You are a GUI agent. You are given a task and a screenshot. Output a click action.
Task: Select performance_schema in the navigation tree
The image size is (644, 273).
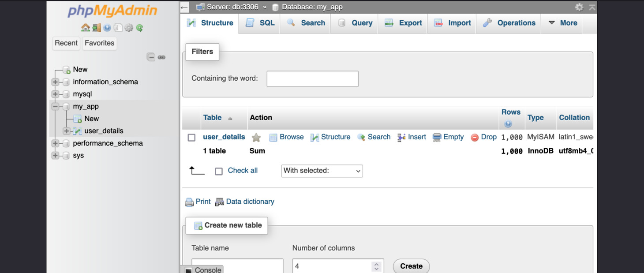(108, 143)
